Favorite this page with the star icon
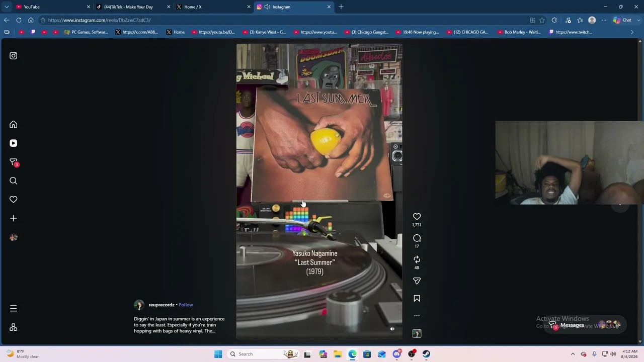Viewport: 644px width, 362px height. coord(542,20)
